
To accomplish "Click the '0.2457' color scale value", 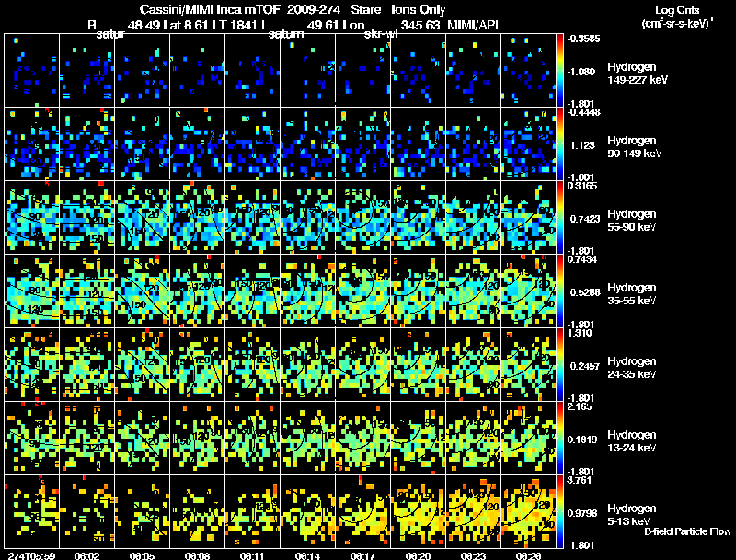I will 585,366.
